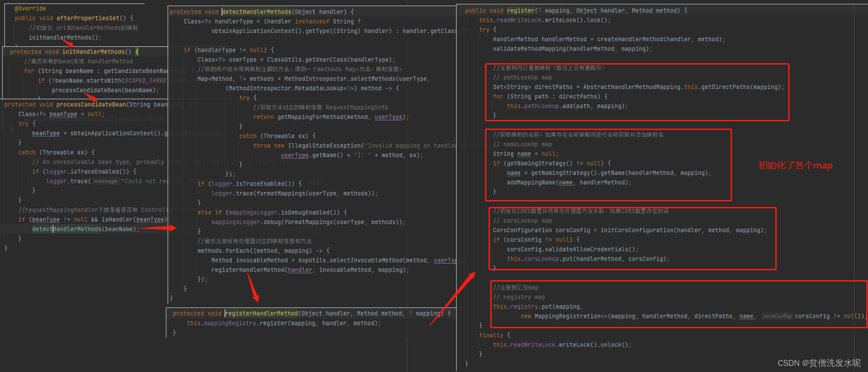
Task: Click the 'Class<?> userType = ClassUtils.getUserClass' line
Action: coord(296,60)
